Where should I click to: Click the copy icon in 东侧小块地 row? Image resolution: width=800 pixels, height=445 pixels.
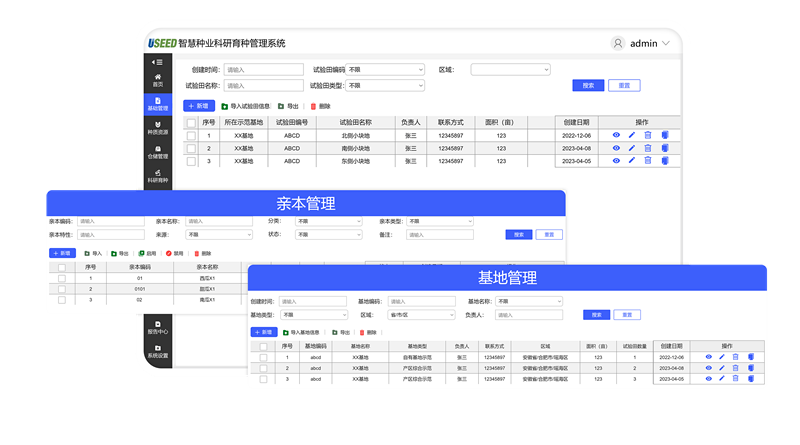click(664, 161)
